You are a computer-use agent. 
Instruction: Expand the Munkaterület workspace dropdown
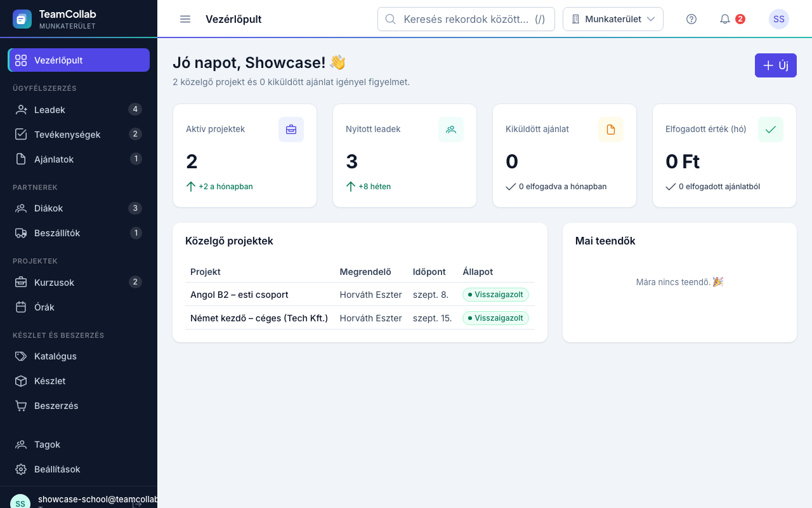(613, 19)
